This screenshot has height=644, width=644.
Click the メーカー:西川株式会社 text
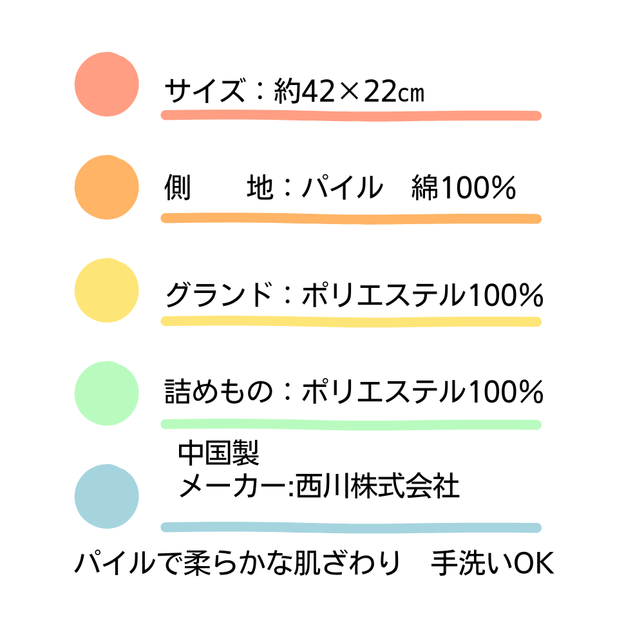pyautogui.click(x=319, y=486)
